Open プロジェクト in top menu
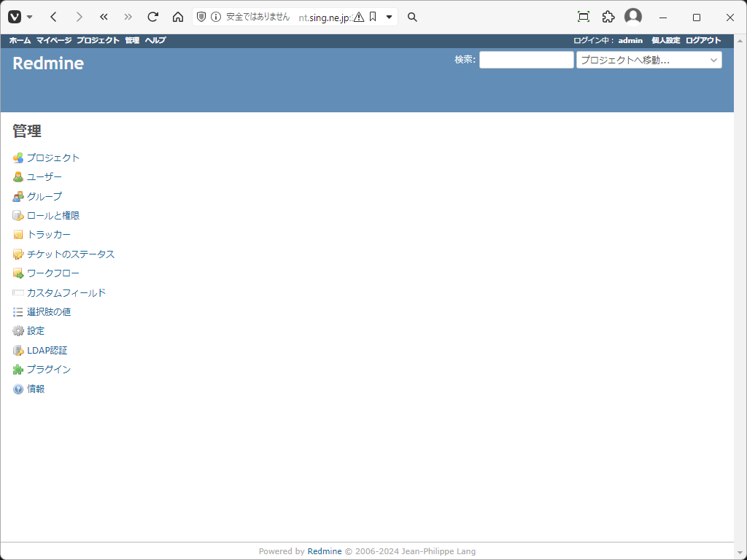The width and height of the screenshot is (747, 560). pos(98,41)
